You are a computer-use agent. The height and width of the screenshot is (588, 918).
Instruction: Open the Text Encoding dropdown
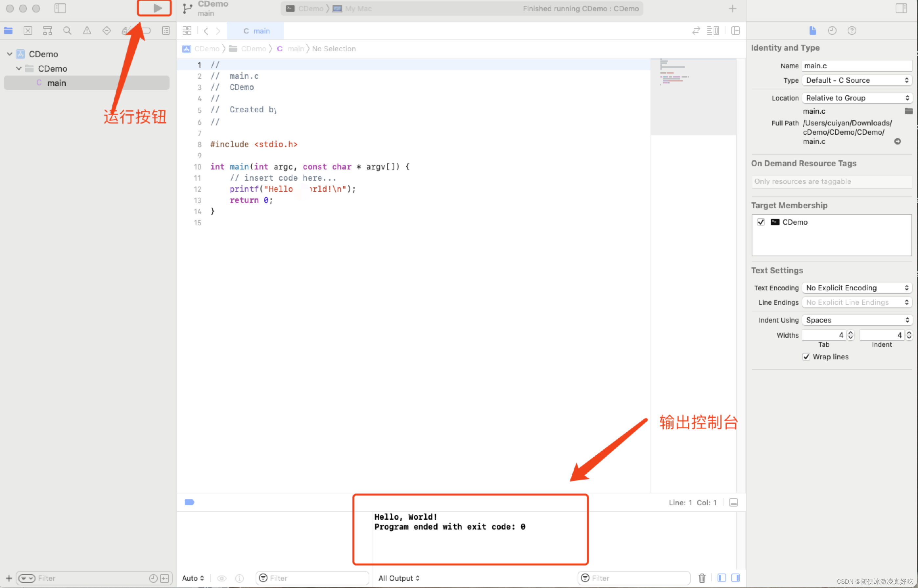coord(857,287)
